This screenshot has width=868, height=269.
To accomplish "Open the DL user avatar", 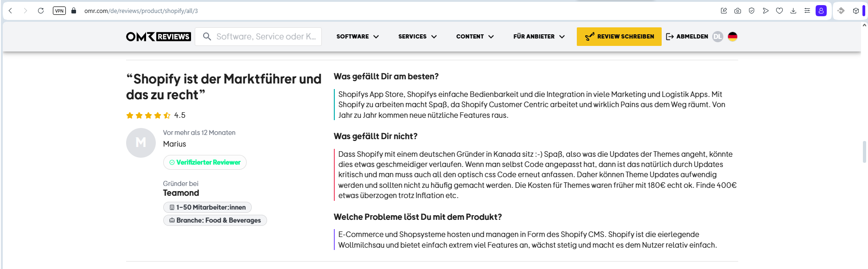I will [717, 37].
